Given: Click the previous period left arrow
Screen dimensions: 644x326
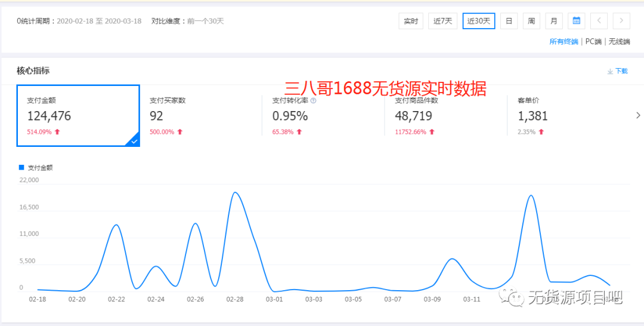Looking at the screenshot, I should click(599, 21).
